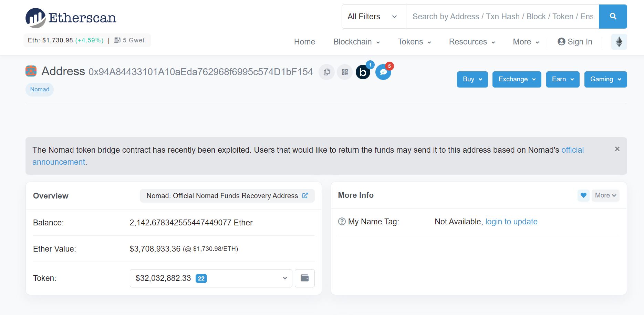Go to the Home page
This screenshot has height=315, width=644.
(304, 42)
